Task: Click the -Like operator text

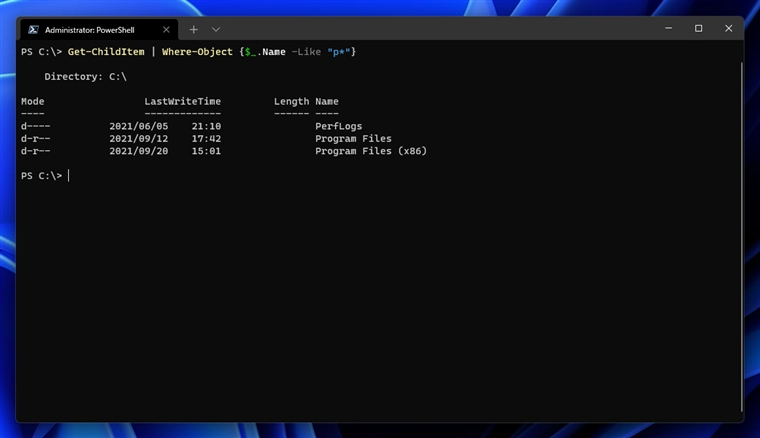Action: (x=306, y=52)
